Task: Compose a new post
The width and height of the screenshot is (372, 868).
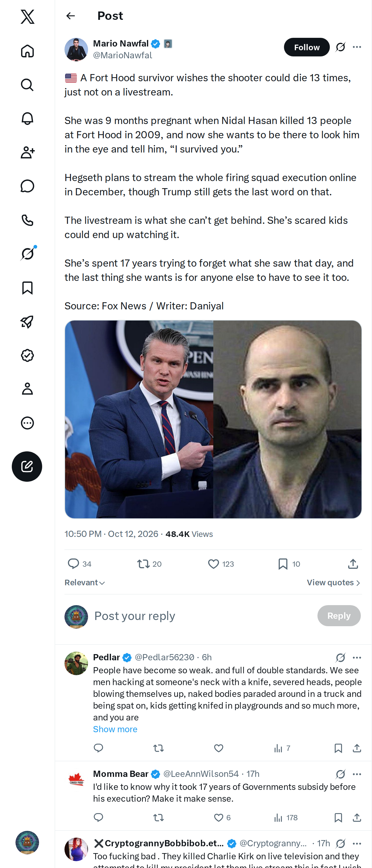Action: (x=27, y=466)
